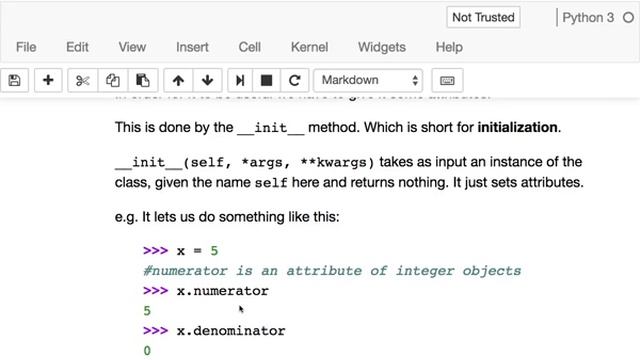Screen dimensions: 640x360
Task: Click the line '>>> x = 5'
Action: pyautogui.click(x=181, y=251)
